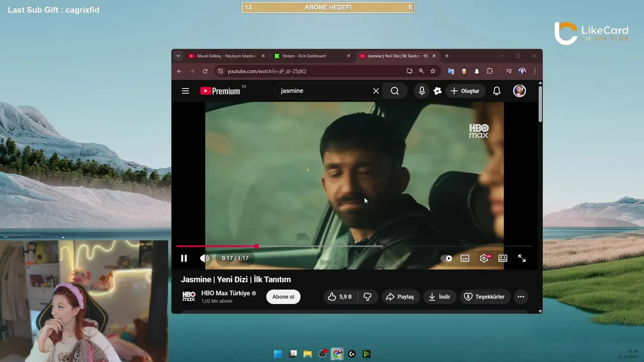Open zoom magnifier in address bar
The height and width of the screenshot is (362, 644).
[x=421, y=71]
